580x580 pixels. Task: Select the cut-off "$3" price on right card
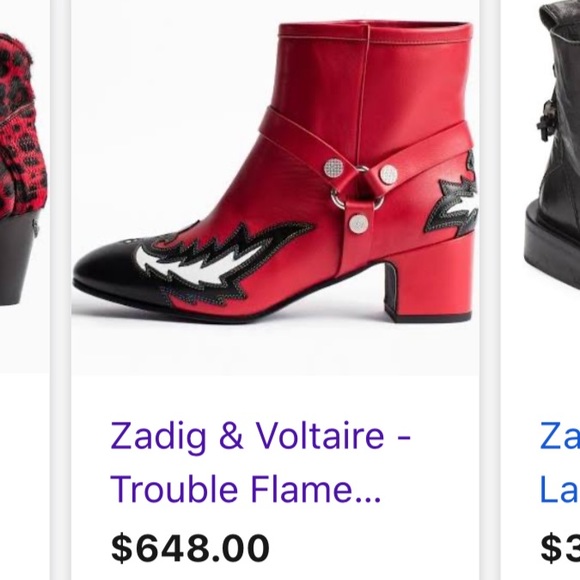pyautogui.click(x=560, y=548)
